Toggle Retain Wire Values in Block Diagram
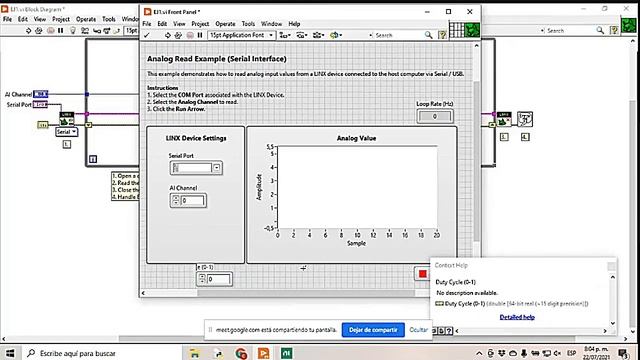This screenshot has height=360, width=640. [84, 31]
